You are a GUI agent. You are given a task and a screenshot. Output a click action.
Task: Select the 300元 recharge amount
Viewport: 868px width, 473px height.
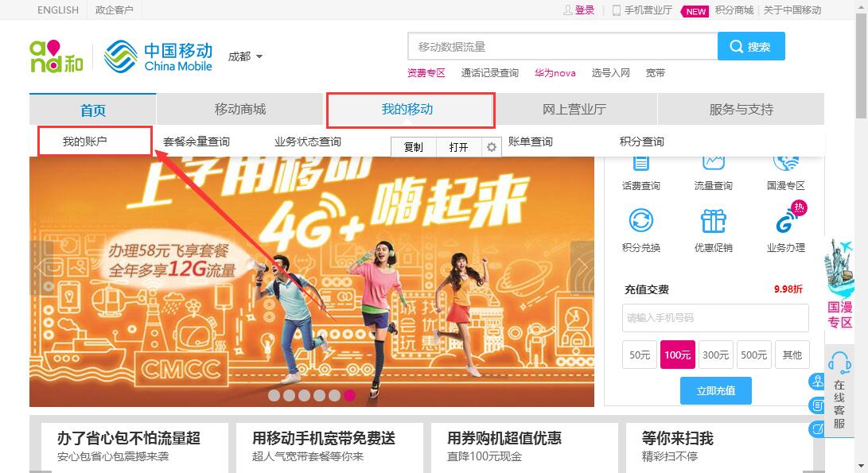tap(716, 355)
